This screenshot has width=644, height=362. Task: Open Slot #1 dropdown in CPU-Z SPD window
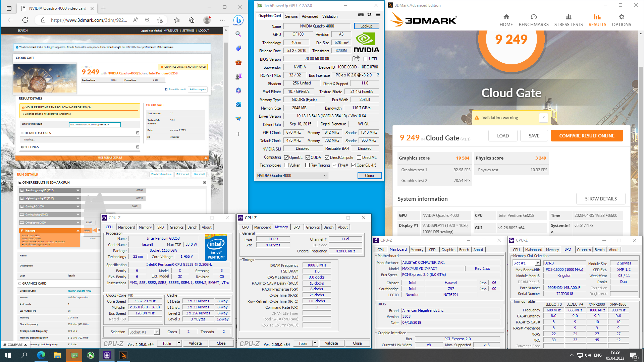click(x=538, y=263)
